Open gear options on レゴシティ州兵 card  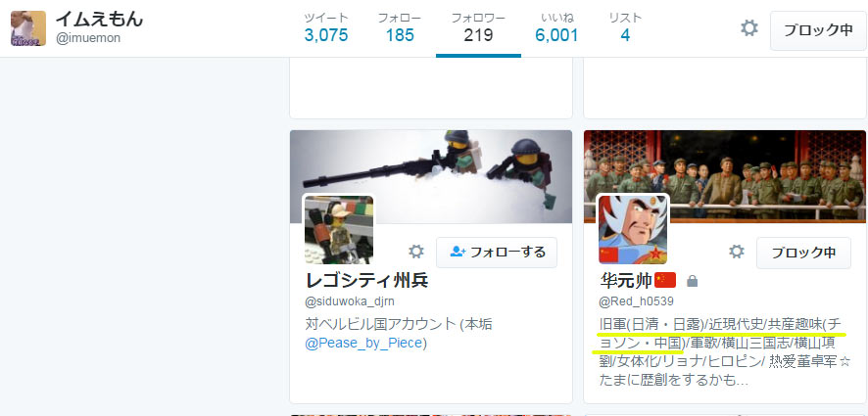(x=415, y=253)
